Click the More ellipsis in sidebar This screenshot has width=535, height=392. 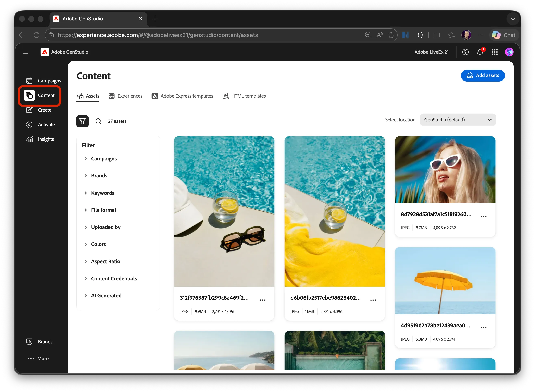click(38, 358)
